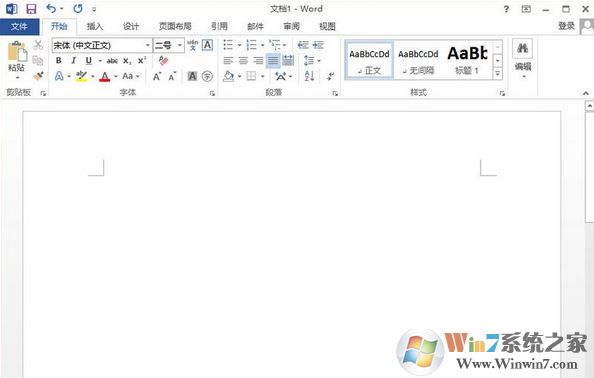The image size is (594, 378).
Task: Decrease font size with smaller A
Action: point(172,77)
